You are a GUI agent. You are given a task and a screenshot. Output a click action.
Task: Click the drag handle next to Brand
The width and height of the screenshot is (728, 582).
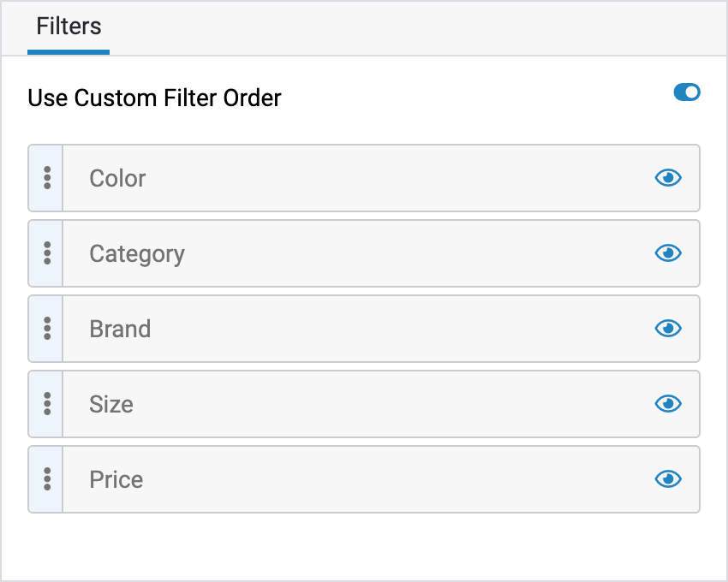[46, 329]
